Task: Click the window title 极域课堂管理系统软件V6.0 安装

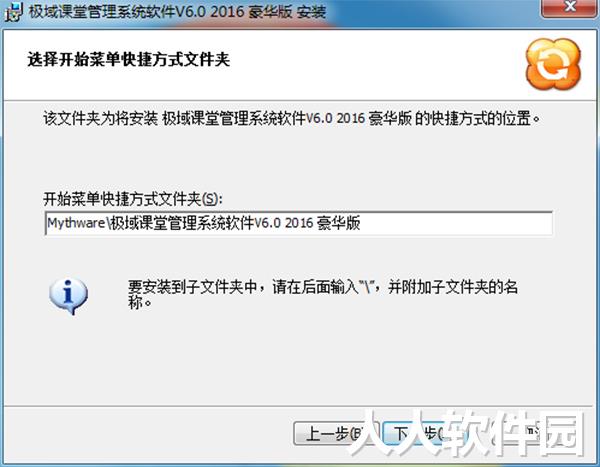Action: tap(178, 12)
